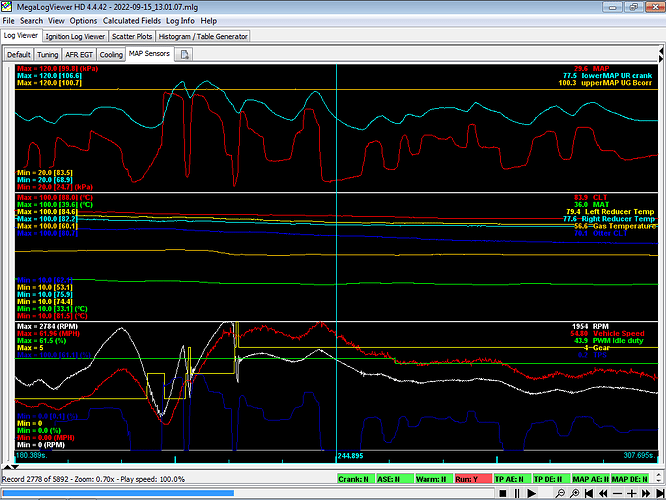The width and height of the screenshot is (666, 500).
Task: Click the collapse arrows on the right panel edge
Action: pyautogui.click(x=661, y=54)
